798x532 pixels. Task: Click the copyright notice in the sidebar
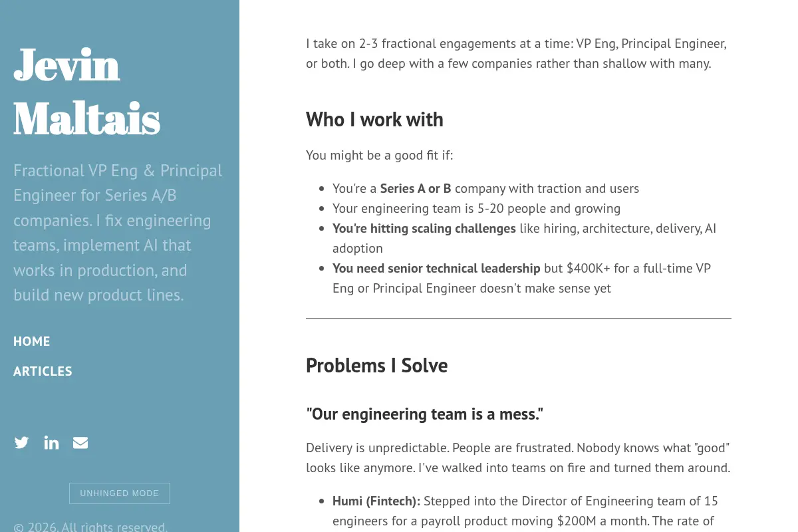(x=90, y=527)
